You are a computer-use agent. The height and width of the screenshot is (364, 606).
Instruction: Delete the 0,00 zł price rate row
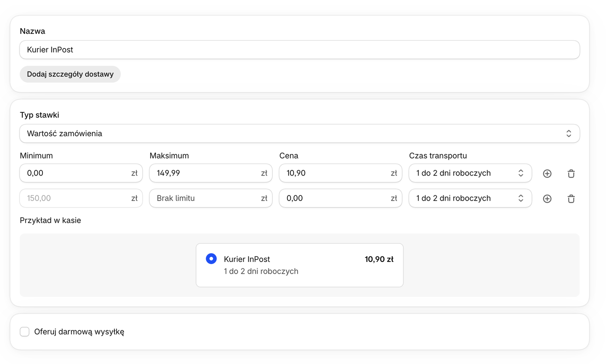point(571,198)
